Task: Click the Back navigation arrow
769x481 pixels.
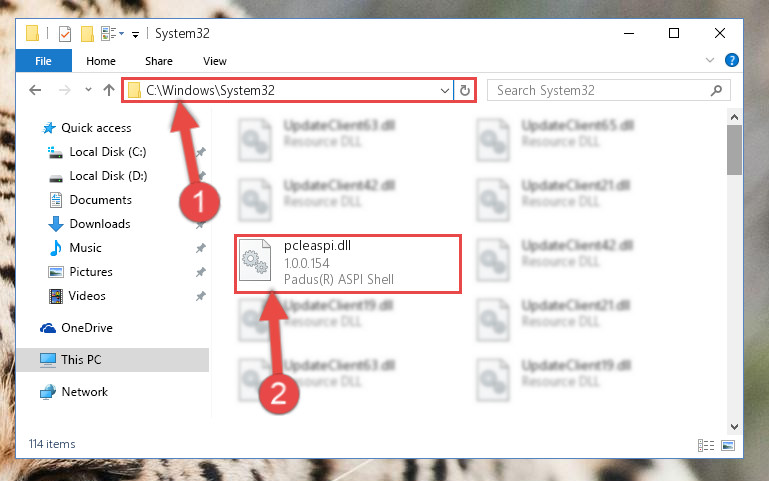Action: (35, 90)
